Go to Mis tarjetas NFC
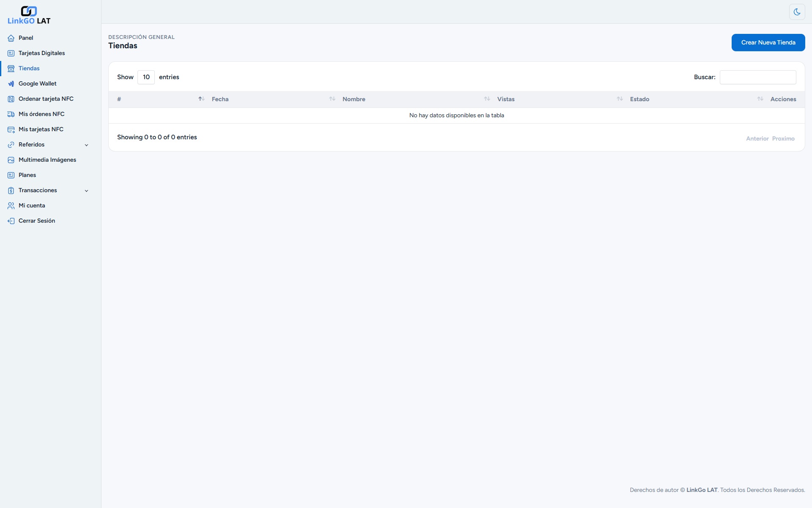This screenshot has width=812, height=508. (x=41, y=130)
